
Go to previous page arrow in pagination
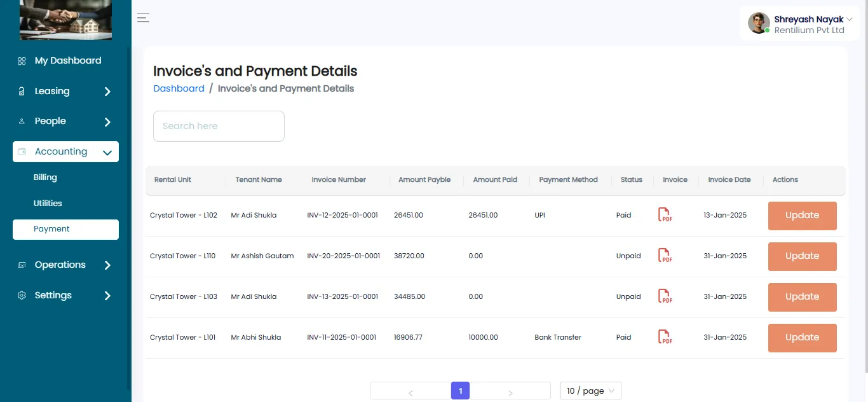pos(410,392)
